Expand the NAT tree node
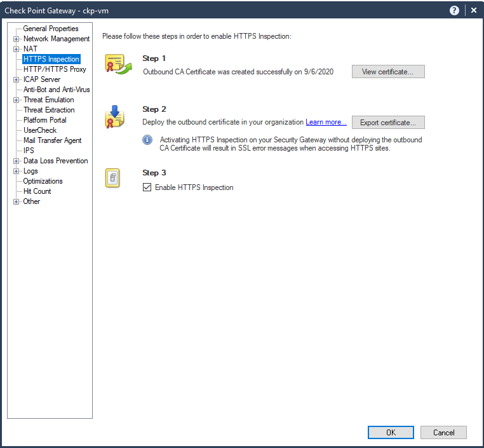Screen dimensions: 484x448 17,49
